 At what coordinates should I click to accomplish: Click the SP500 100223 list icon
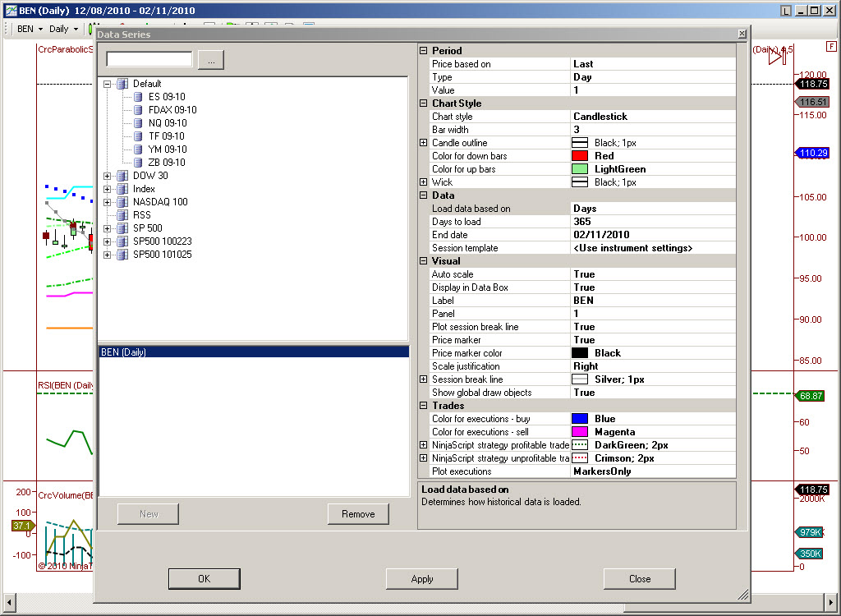122,241
